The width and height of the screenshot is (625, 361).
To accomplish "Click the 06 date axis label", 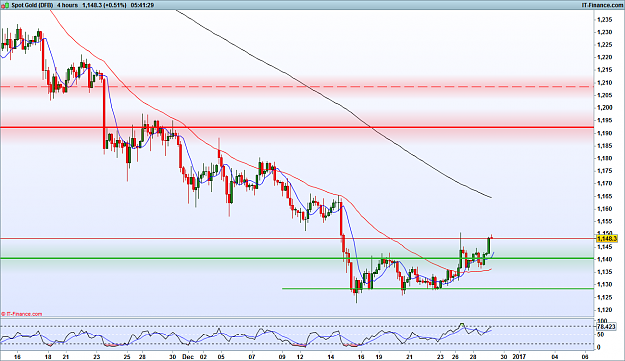I will [585, 357].
